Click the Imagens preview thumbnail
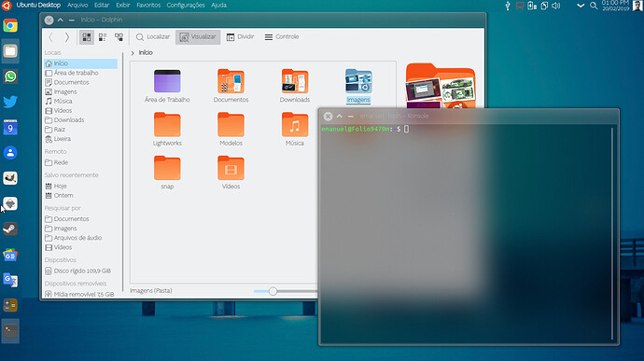This screenshot has height=361, width=644. (x=441, y=86)
